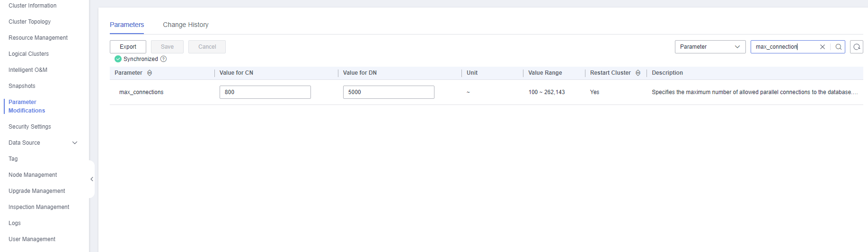This screenshot has width=868, height=252.
Task: Open User Management page
Action: pos(32,239)
